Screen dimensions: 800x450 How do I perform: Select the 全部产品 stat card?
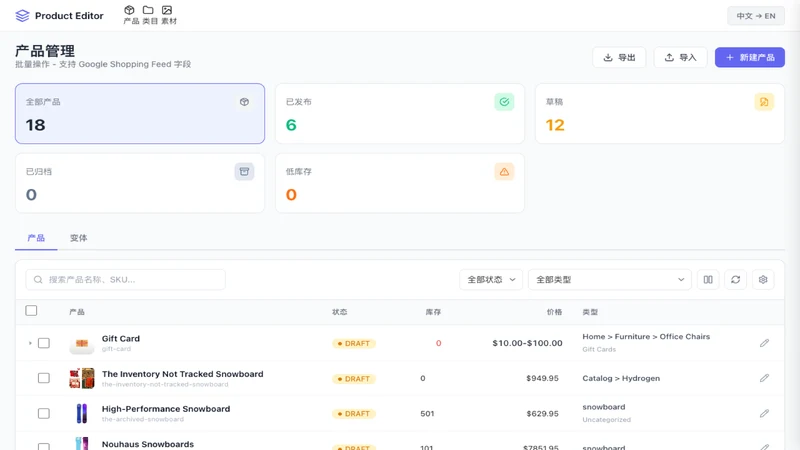pos(140,113)
